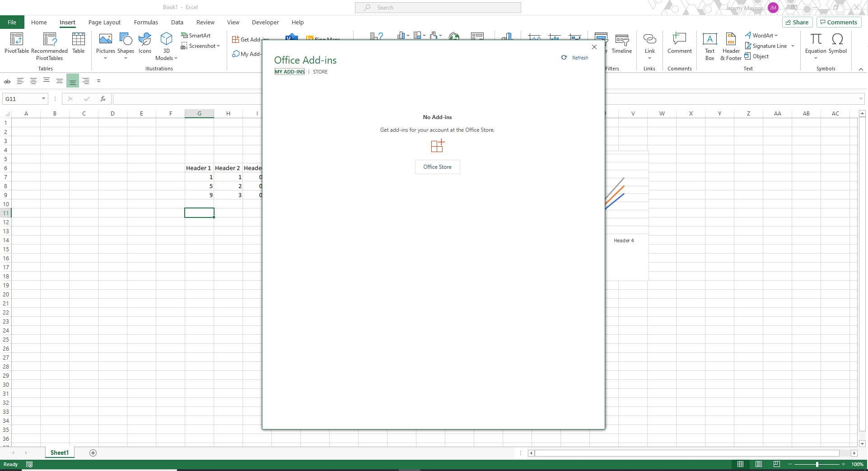Click the macro recording status bar icon
868x471 pixels.
(x=29, y=464)
